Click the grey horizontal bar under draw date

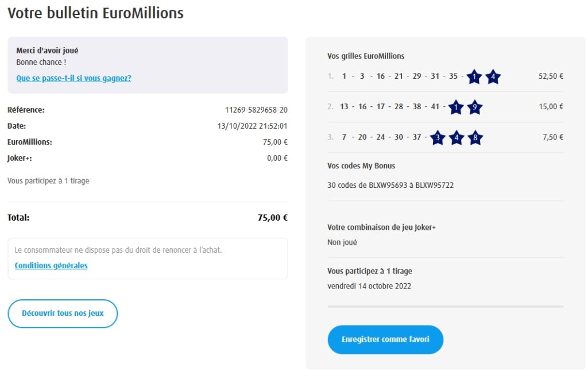tap(445, 307)
